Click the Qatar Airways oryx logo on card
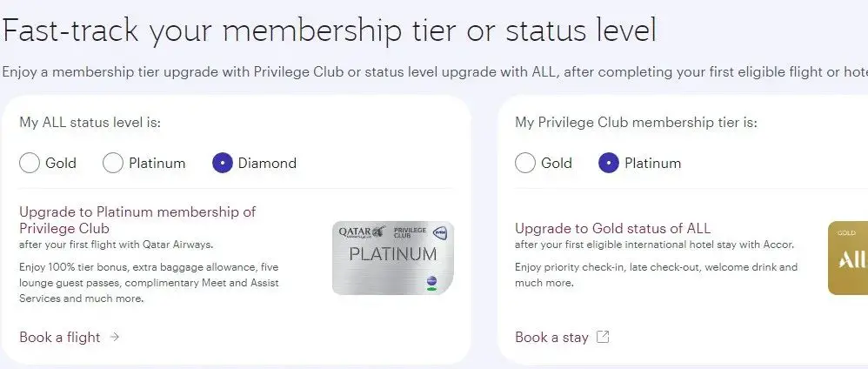Screen dimensions: 868x369 (377, 231)
